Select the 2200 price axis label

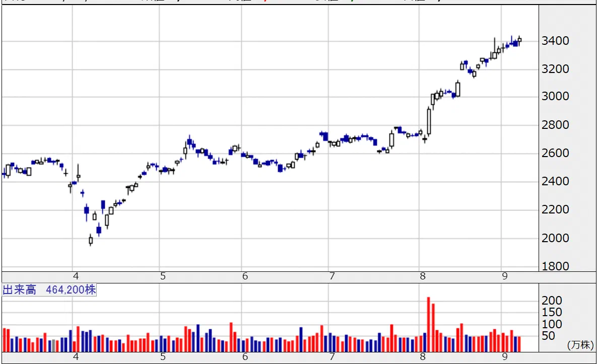pos(555,209)
